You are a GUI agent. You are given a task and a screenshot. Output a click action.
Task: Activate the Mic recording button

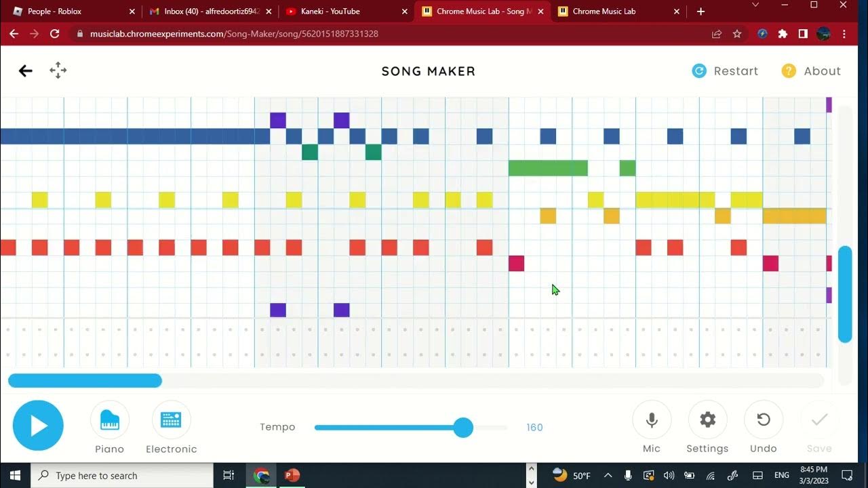pos(652,427)
